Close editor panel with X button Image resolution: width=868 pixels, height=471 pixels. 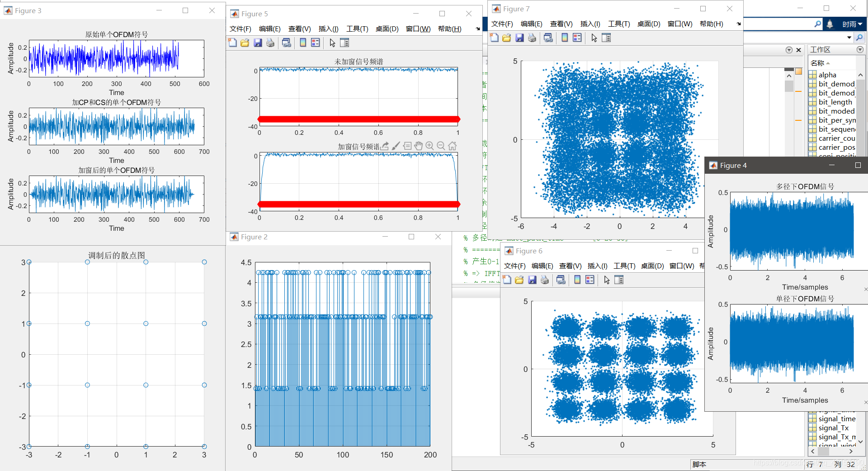[x=798, y=50]
